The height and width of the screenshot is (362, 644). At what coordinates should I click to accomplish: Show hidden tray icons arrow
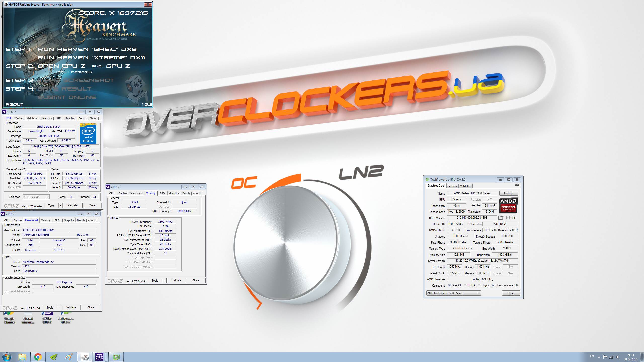pyautogui.click(x=599, y=357)
